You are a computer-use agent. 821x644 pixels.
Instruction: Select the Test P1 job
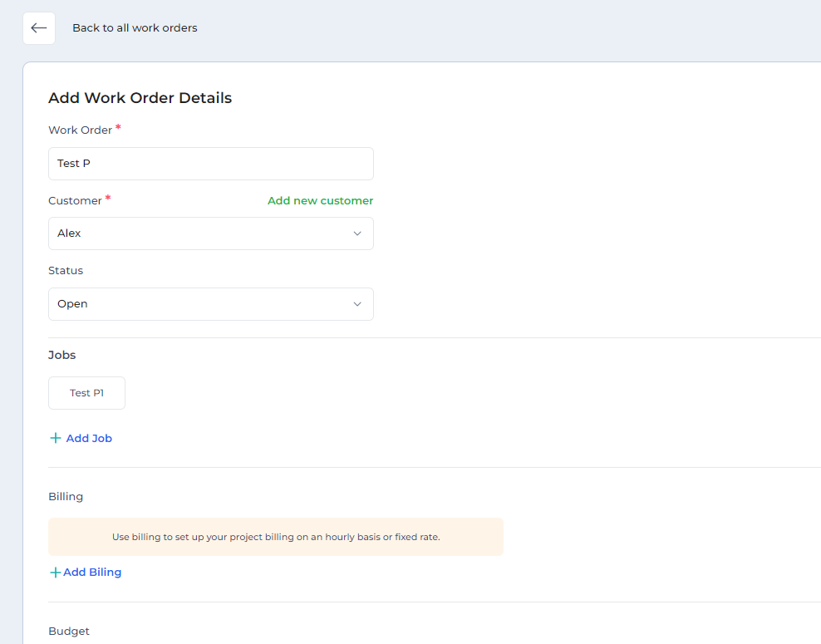pyautogui.click(x=86, y=392)
